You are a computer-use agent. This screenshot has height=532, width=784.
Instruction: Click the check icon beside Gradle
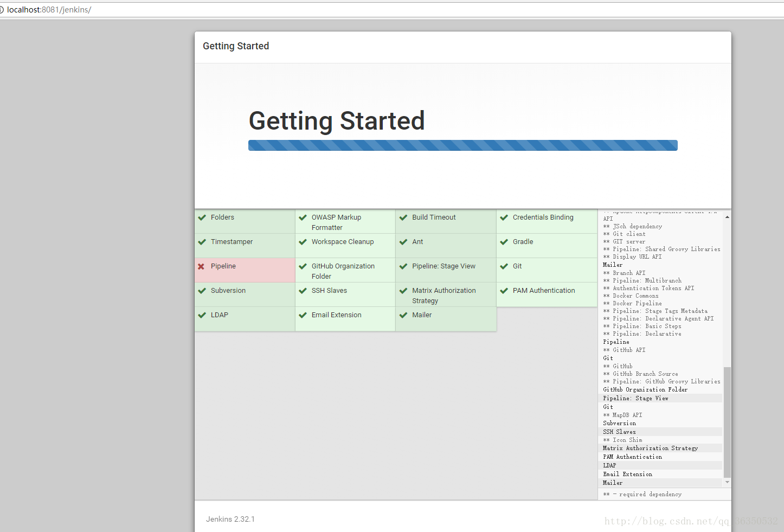(x=504, y=242)
